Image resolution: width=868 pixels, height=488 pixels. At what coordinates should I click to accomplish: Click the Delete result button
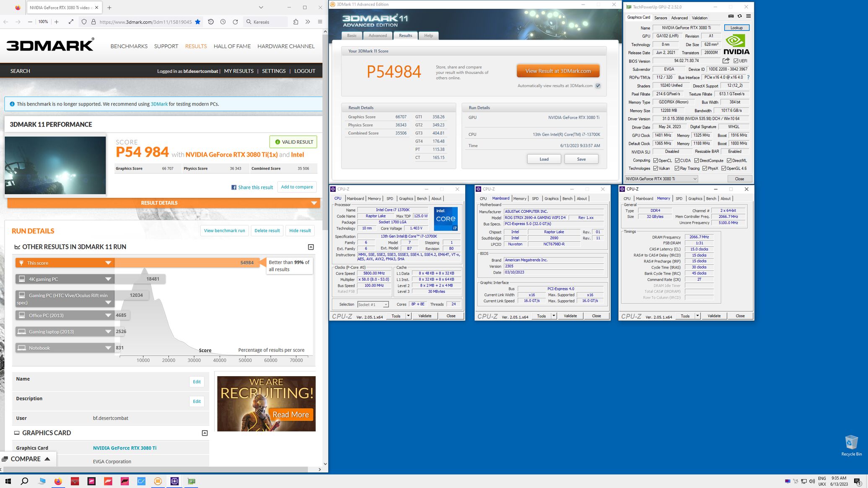click(267, 230)
